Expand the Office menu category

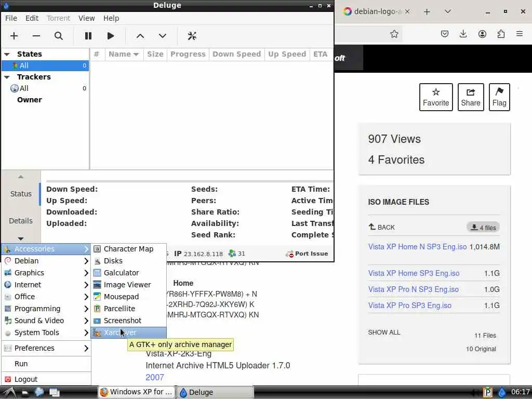point(46,297)
